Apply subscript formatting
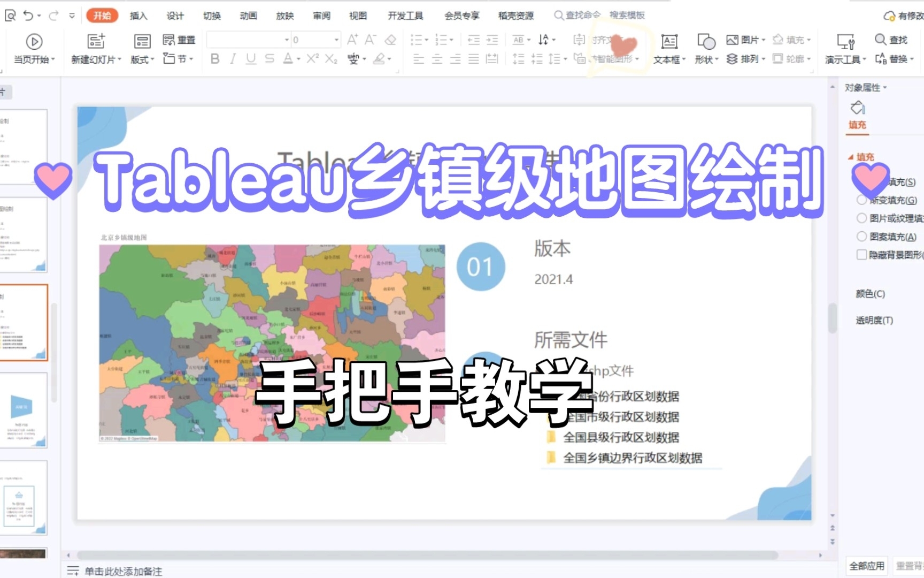This screenshot has height=578, width=924. (331, 59)
